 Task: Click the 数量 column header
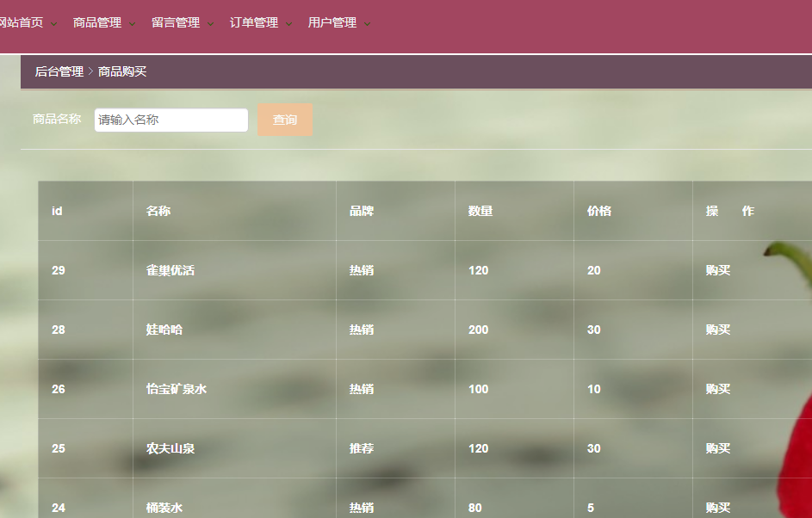click(x=480, y=211)
